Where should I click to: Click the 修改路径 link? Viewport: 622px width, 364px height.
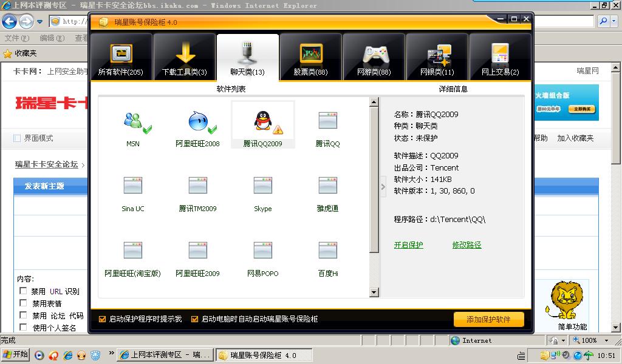click(467, 245)
